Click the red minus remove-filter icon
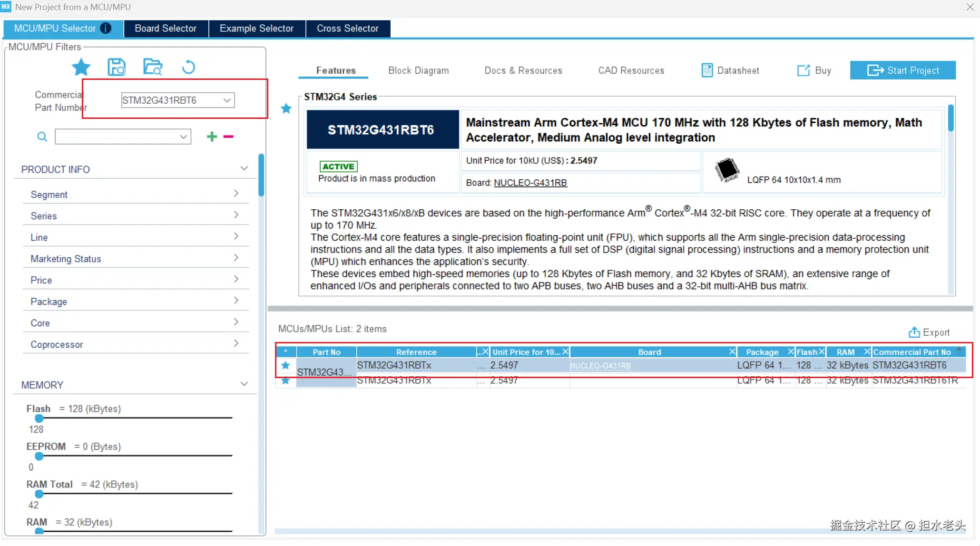 tap(229, 136)
